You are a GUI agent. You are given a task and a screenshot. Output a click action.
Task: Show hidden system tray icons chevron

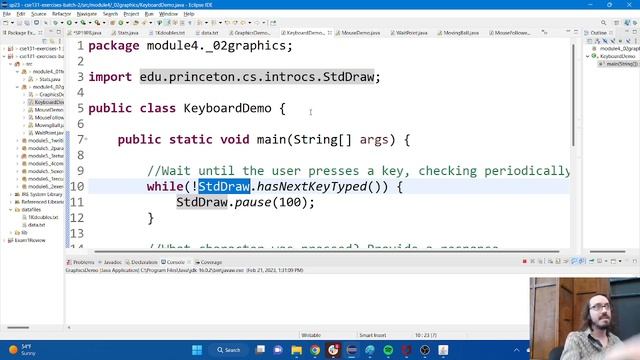pyautogui.click(x=516, y=350)
